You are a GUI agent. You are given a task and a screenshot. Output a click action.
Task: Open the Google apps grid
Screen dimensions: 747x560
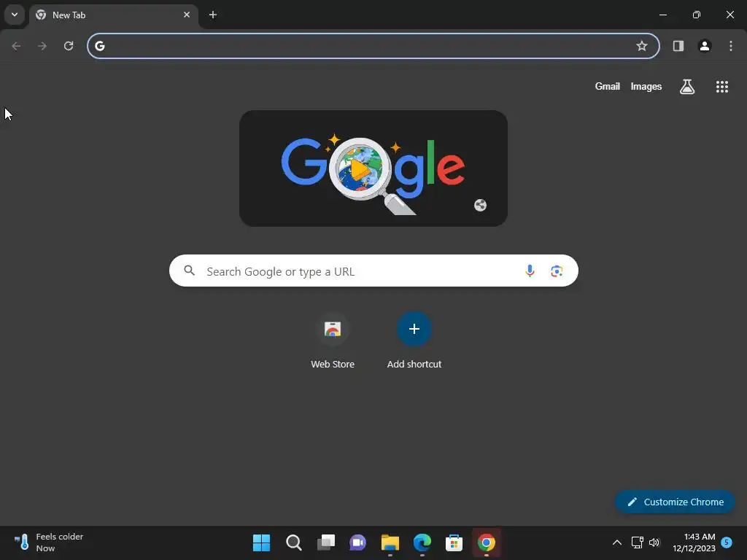[x=721, y=87]
